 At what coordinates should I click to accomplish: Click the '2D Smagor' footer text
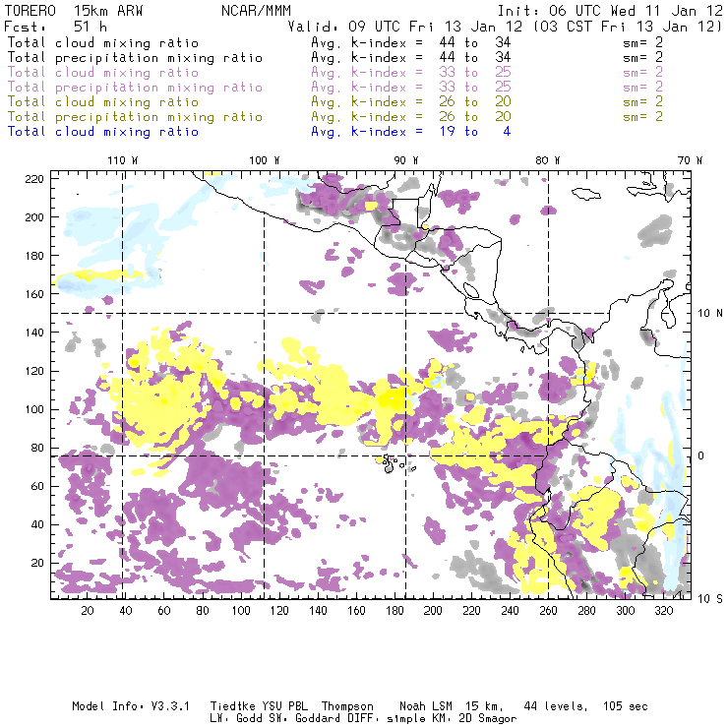488,718
